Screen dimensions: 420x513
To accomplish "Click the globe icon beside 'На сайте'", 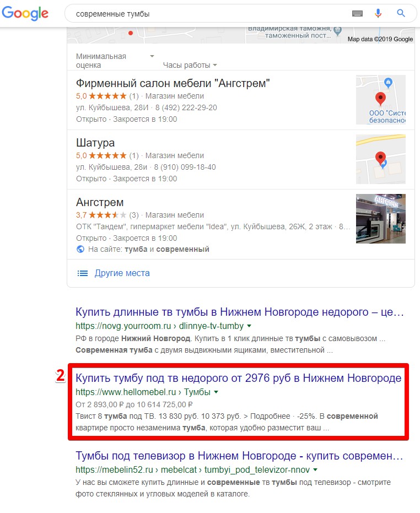I will [x=80, y=249].
